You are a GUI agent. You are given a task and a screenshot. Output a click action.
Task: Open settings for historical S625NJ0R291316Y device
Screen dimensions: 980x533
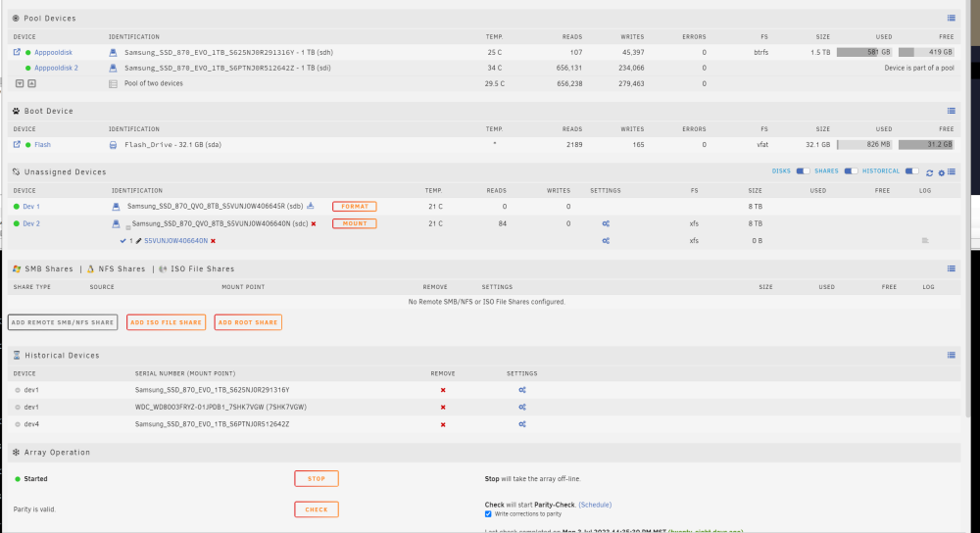[522, 390]
